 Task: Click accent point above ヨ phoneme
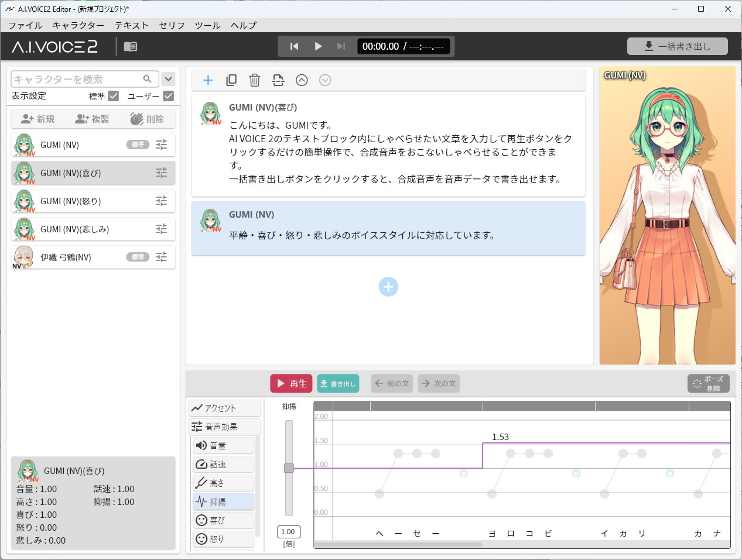(x=492, y=494)
